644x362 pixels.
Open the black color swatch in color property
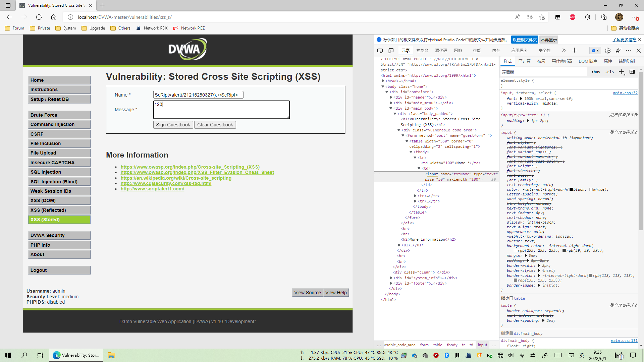tap(571, 190)
